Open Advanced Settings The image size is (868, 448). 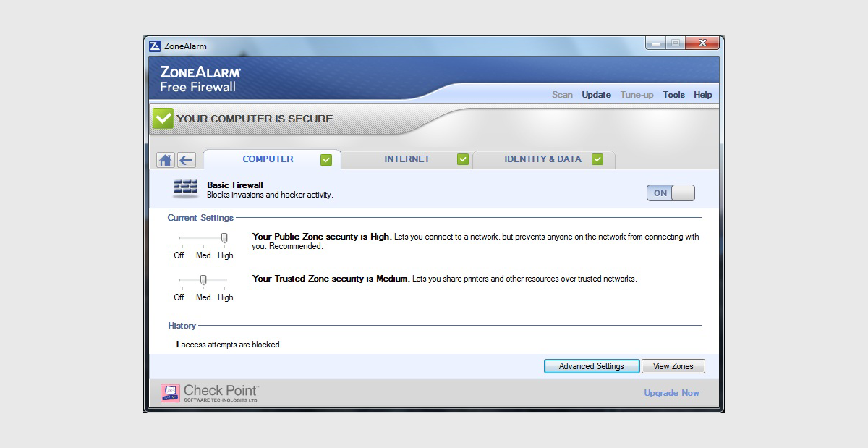pyautogui.click(x=592, y=366)
